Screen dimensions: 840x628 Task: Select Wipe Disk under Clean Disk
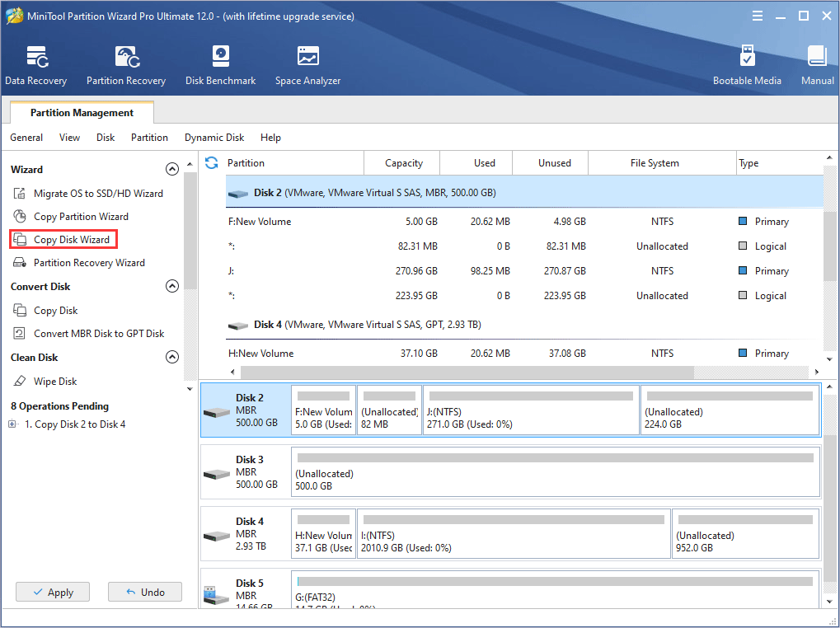pyautogui.click(x=56, y=381)
